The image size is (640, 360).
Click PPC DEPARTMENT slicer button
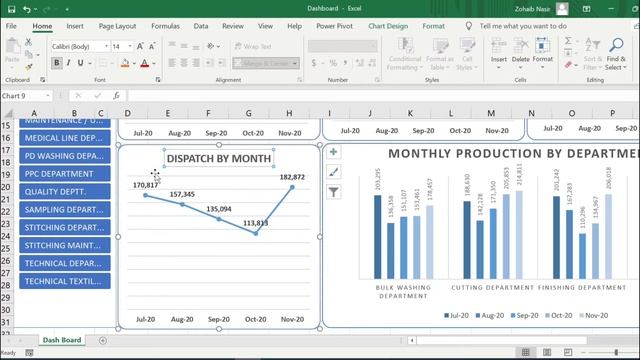(x=64, y=174)
